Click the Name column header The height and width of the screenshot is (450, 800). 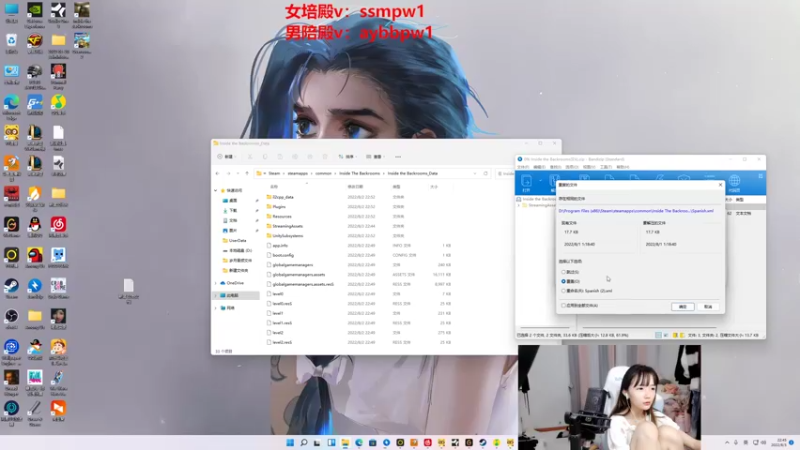click(274, 187)
